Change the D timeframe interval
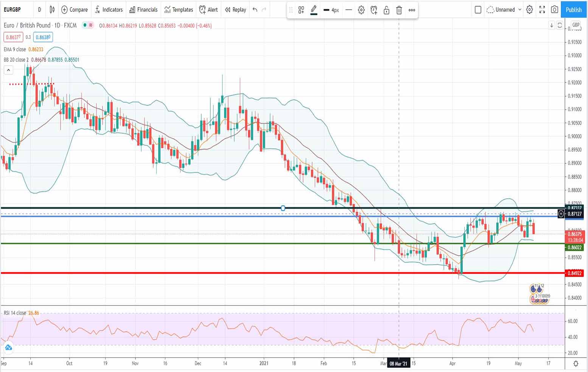This screenshot has width=588, height=372. (39, 10)
